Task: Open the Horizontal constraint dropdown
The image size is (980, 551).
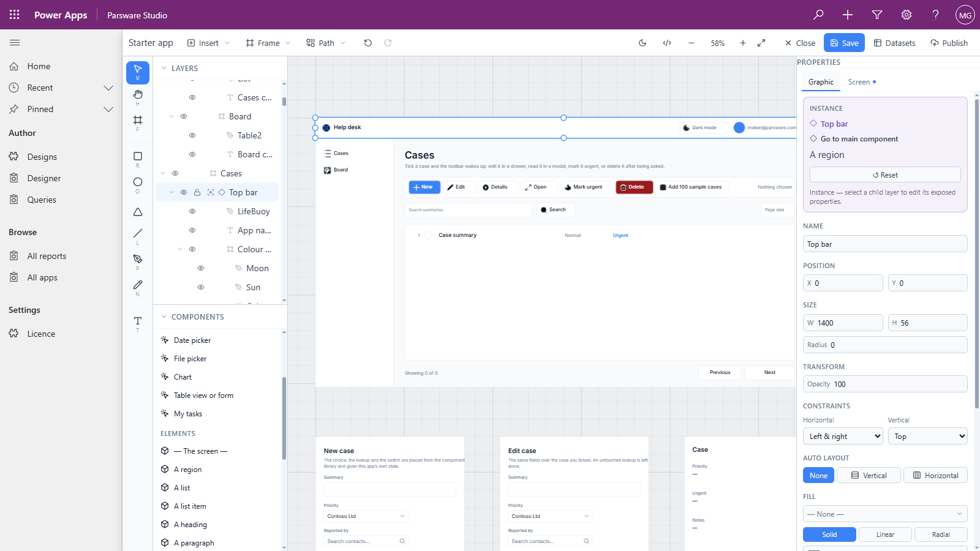Action: (843, 436)
